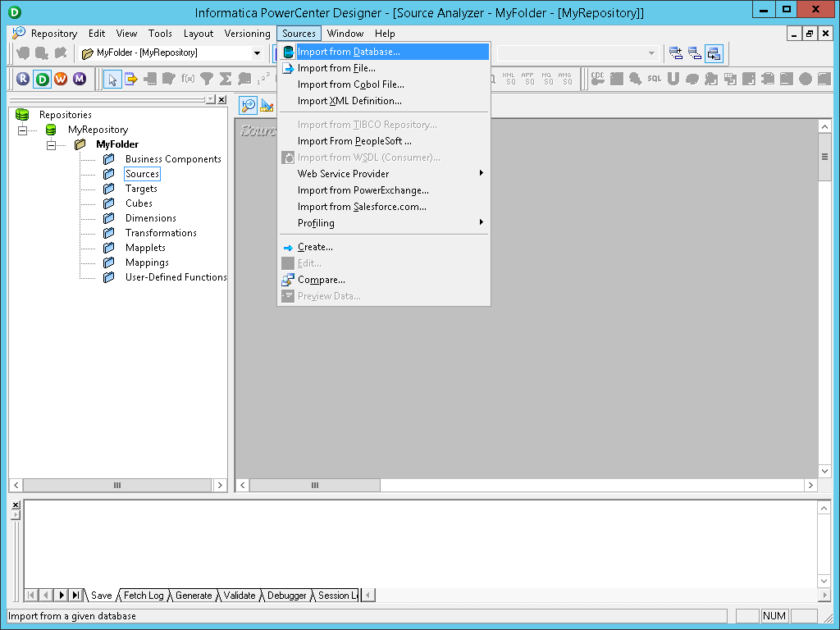Click the XML SQ toolbar icon
Image resolution: width=840 pixels, height=630 pixels.
click(509, 79)
